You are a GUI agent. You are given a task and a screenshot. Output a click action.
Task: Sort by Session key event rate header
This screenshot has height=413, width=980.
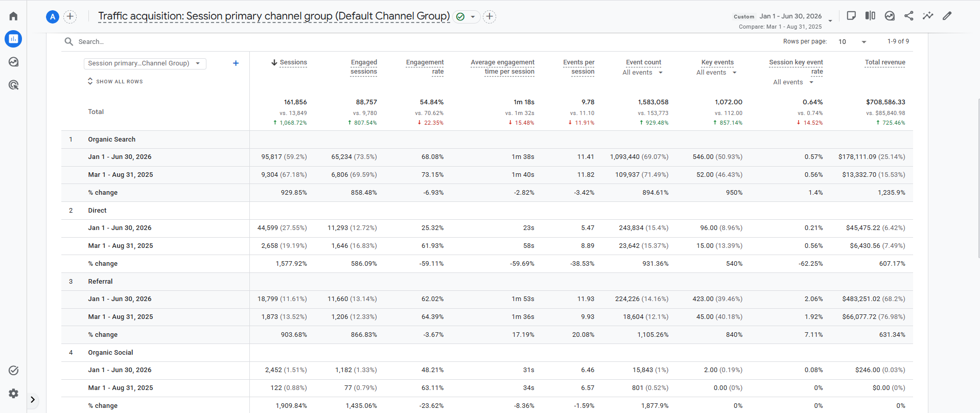point(796,67)
